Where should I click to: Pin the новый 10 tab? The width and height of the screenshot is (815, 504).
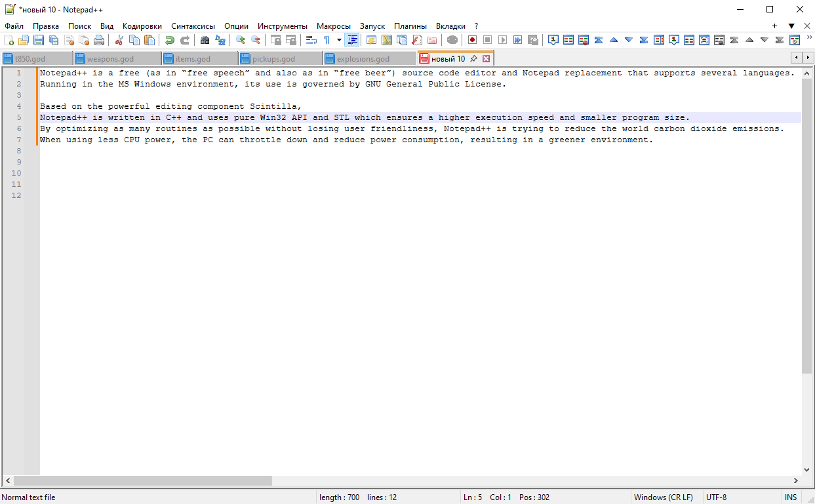click(x=473, y=59)
